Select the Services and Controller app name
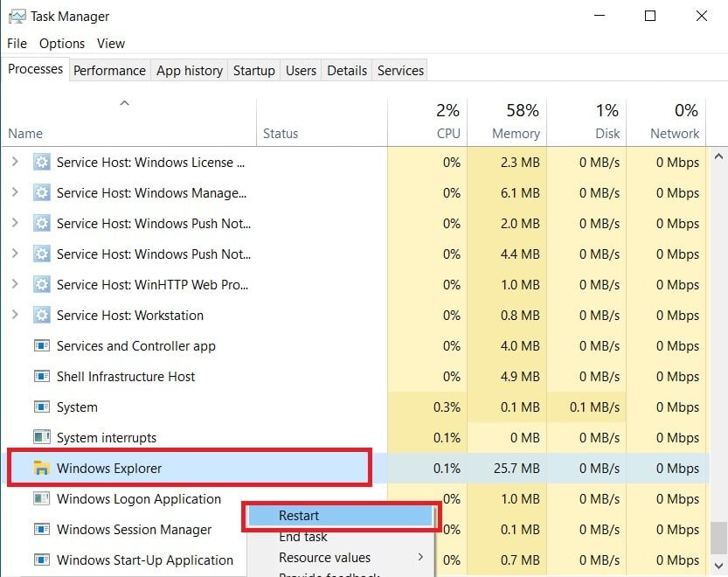 point(136,346)
